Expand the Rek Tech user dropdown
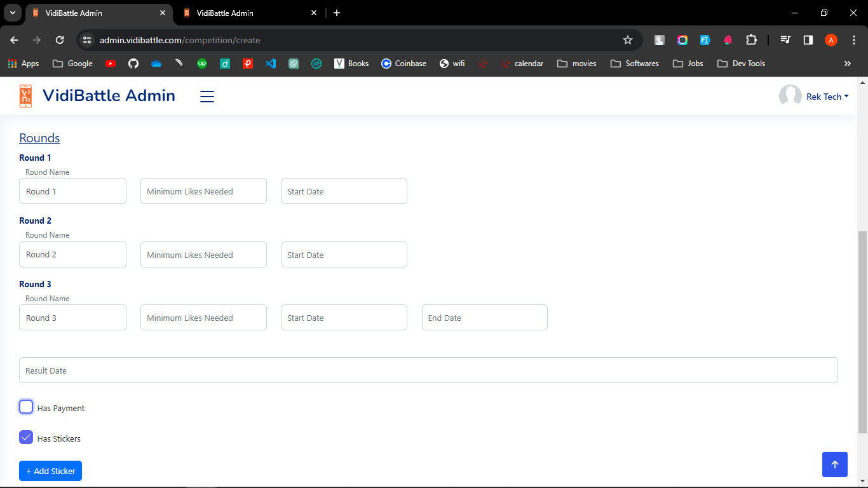 tap(827, 97)
